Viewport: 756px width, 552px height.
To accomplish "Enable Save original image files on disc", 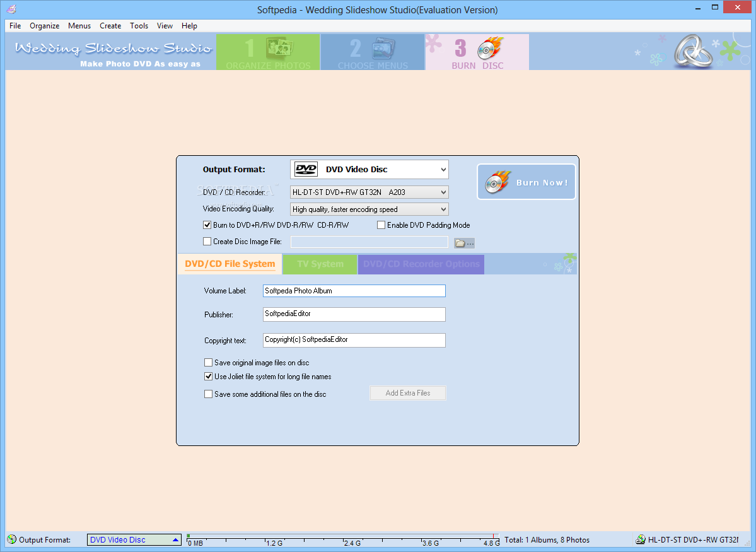I will [x=208, y=362].
